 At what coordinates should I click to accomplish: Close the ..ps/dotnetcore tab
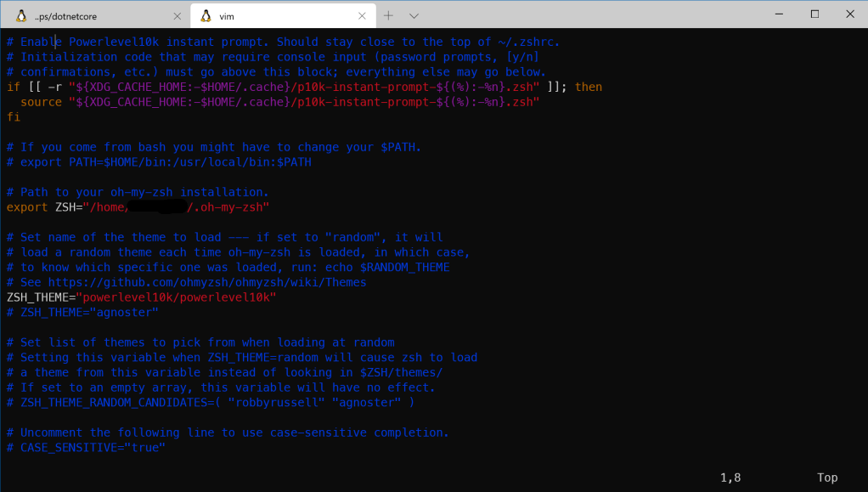coord(177,15)
